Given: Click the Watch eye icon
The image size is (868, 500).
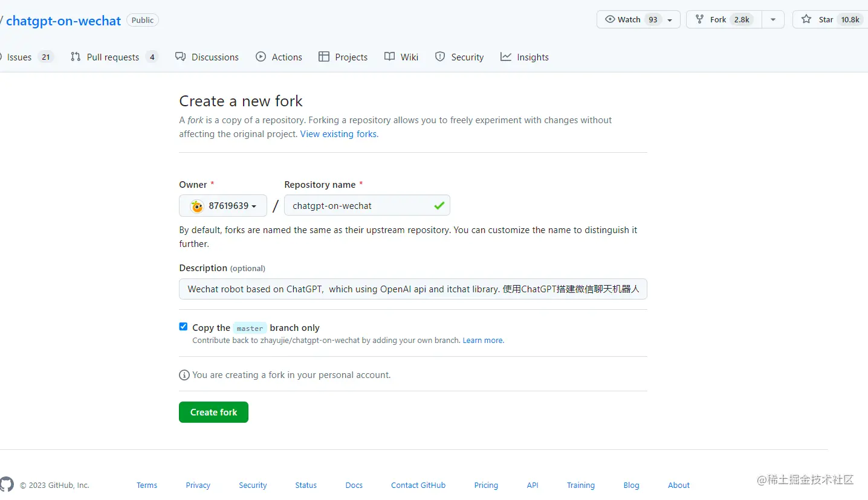Looking at the screenshot, I should [610, 19].
